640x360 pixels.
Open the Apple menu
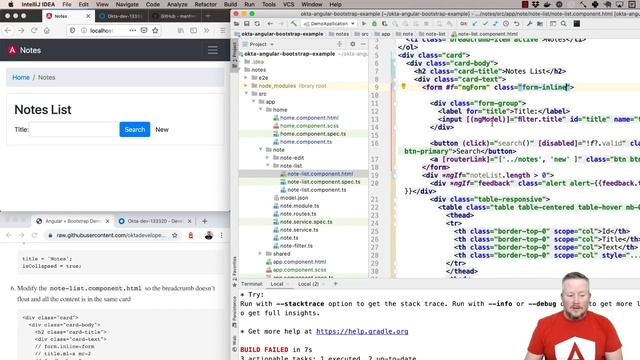point(11,4)
